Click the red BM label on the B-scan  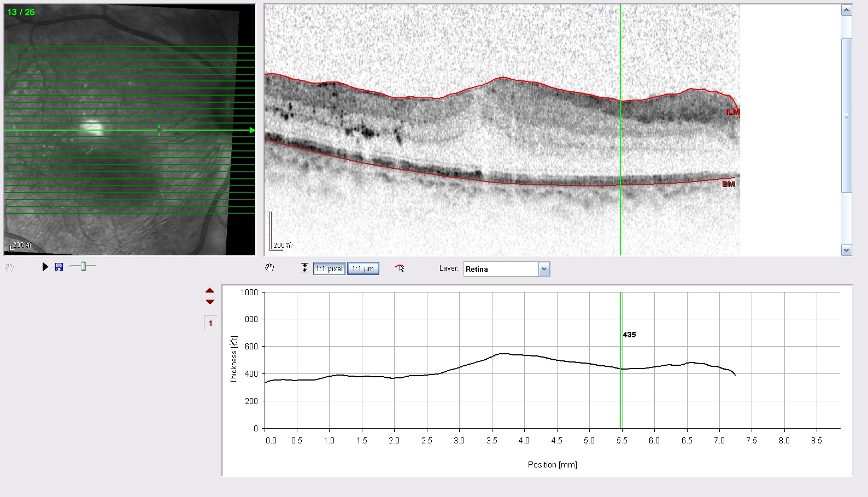[729, 184]
